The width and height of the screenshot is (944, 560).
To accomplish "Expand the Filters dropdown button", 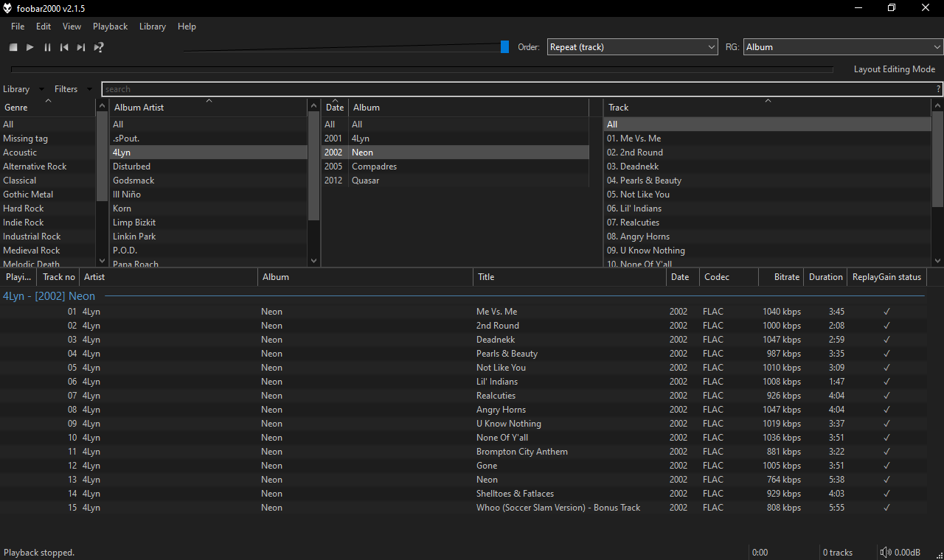I will [x=73, y=89].
